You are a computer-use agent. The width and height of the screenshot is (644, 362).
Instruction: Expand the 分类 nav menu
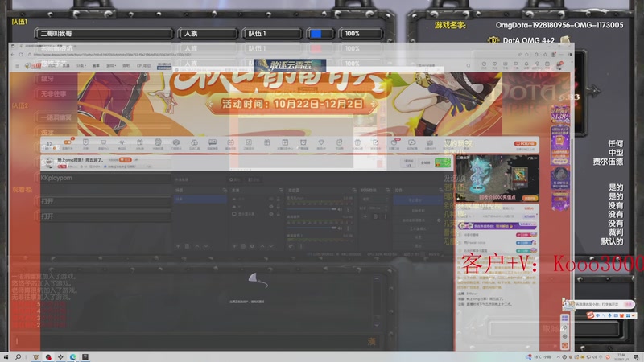pos(80,65)
